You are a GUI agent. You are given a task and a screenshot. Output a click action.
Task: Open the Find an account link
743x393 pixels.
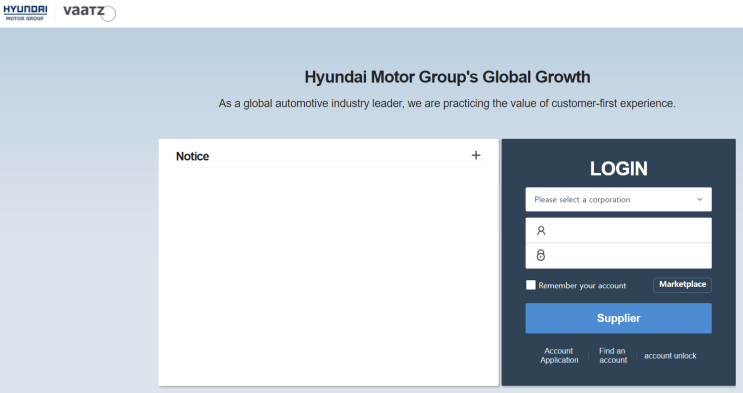pyautogui.click(x=613, y=356)
